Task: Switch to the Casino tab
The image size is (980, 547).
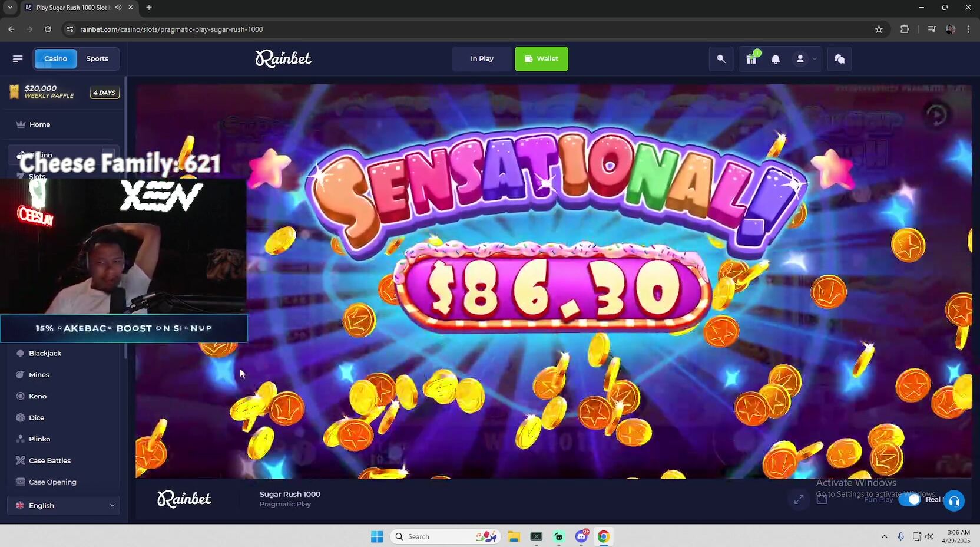Action: [55, 58]
